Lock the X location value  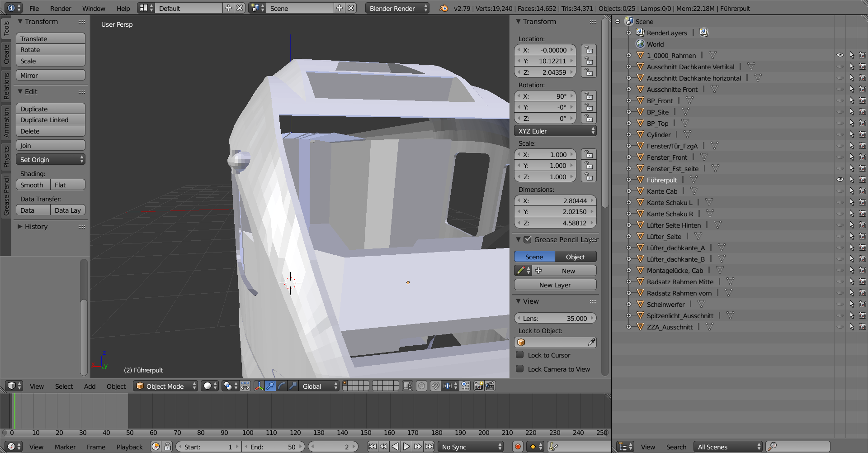588,50
